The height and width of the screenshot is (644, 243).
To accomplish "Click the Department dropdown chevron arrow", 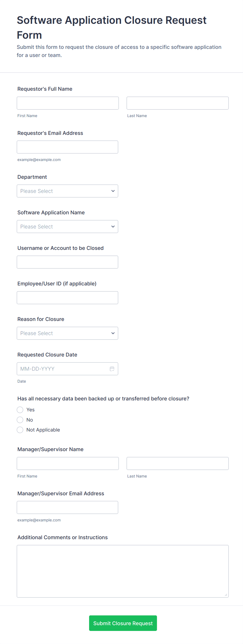I will coord(113,191).
